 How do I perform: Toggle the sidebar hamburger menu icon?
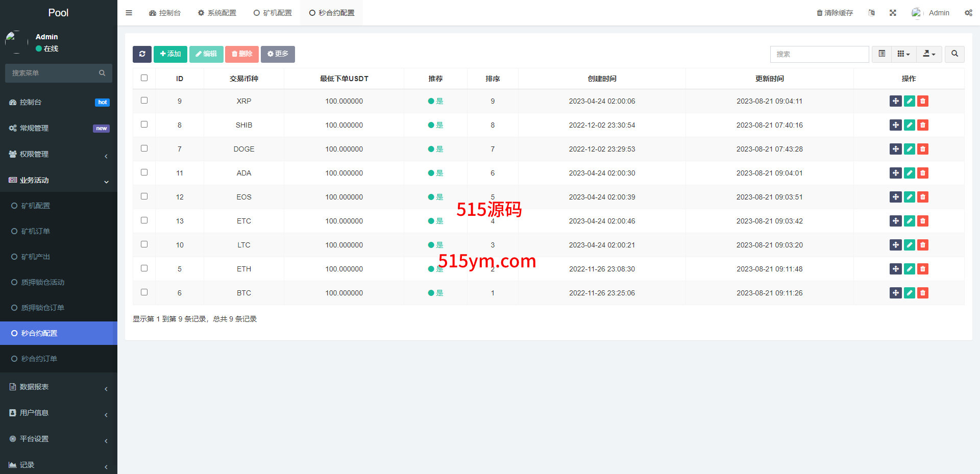[x=129, y=13]
